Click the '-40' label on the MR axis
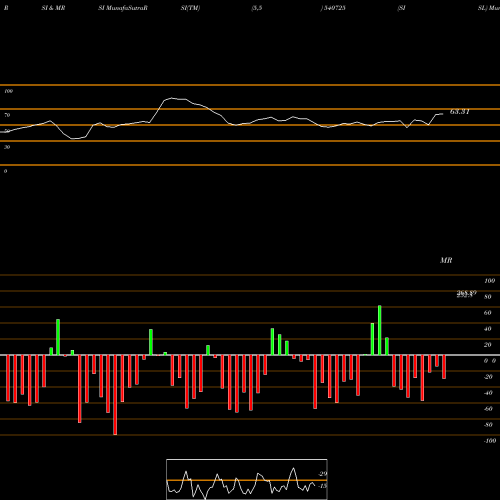This screenshot has height=500, width=500. pyautogui.click(x=488, y=393)
